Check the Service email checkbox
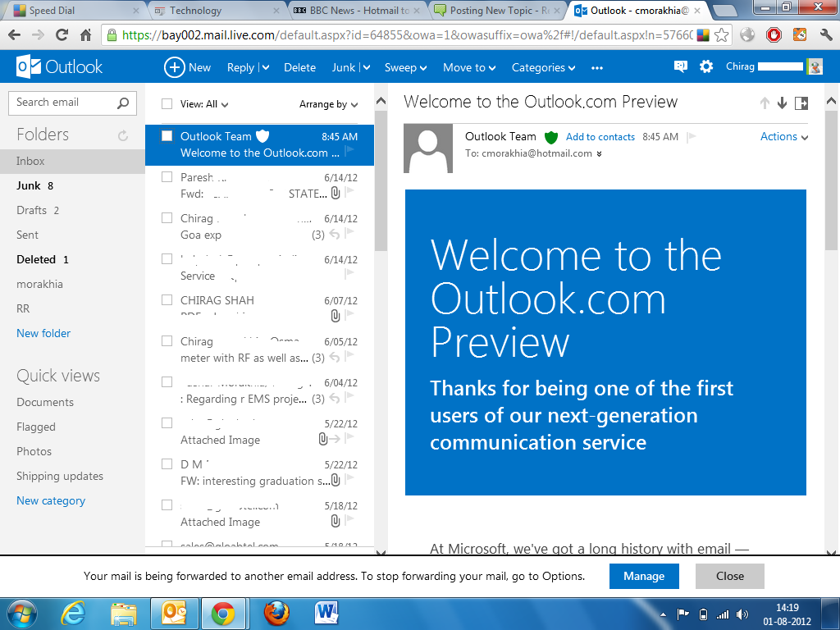 (167, 258)
